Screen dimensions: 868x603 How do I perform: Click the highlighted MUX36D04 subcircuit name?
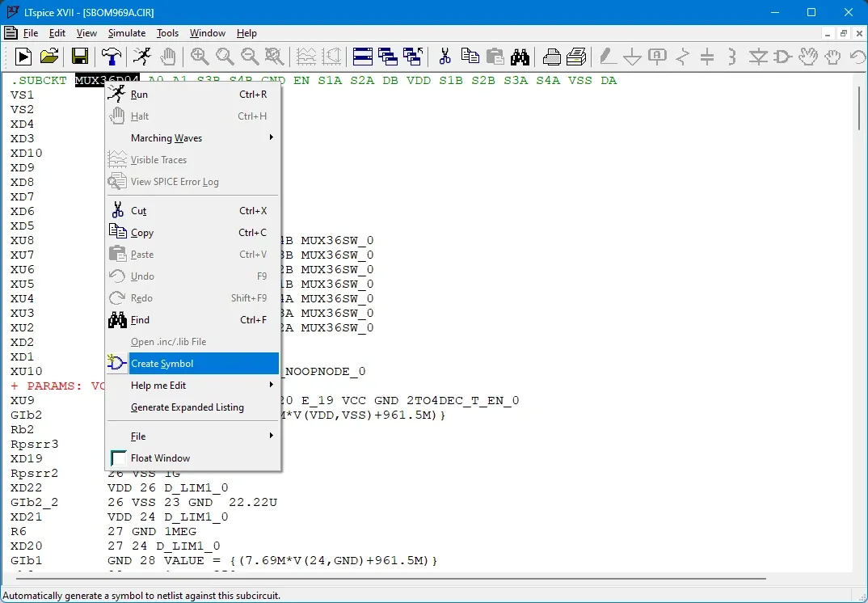(x=107, y=80)
